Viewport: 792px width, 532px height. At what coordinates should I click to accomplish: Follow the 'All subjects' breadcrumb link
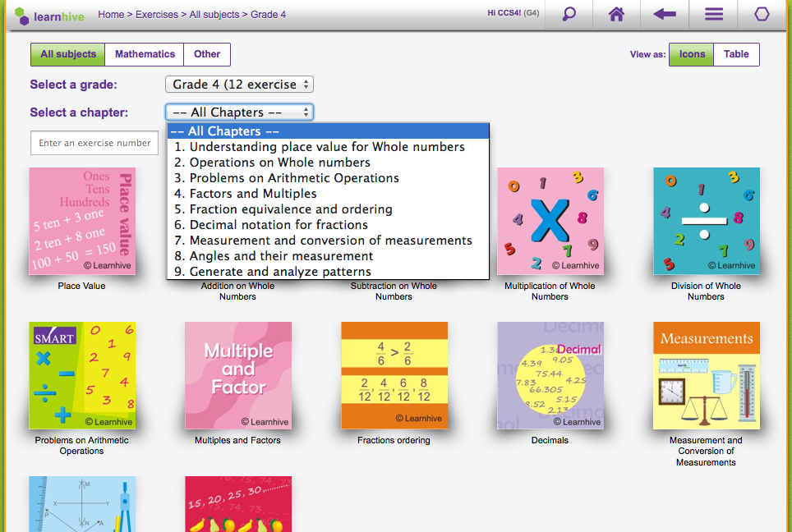click(x=214, y=15)
